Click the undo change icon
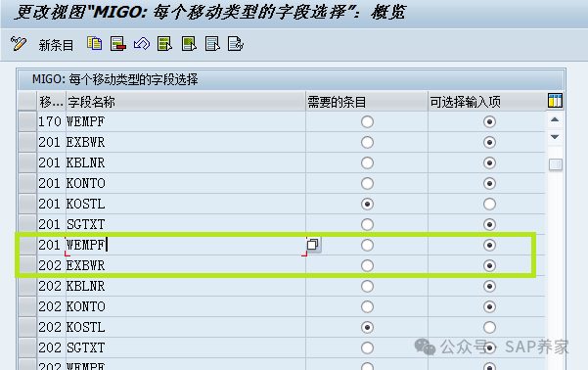This screenshot has width=588, height=370. pyautogui.click(x=142, y=44)
